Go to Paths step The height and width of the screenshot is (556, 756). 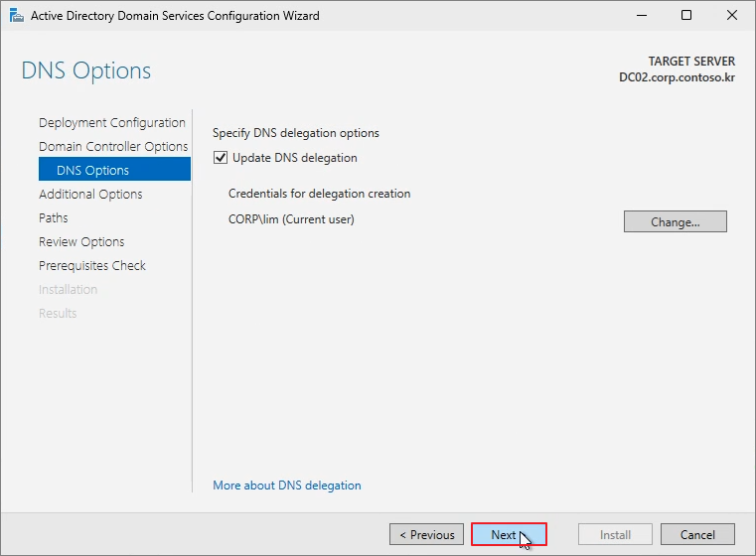[x=53, y=217]
